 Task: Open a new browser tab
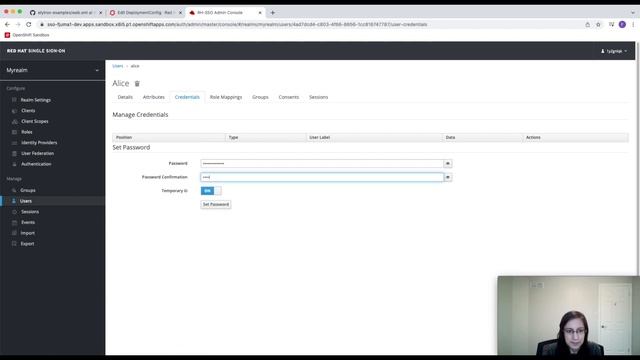[x=273, y=13]
